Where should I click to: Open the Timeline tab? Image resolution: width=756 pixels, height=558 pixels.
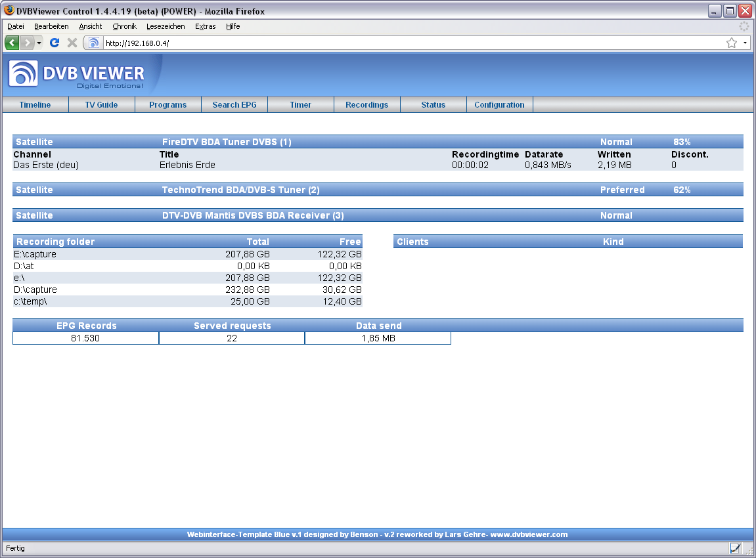point(35,105)
